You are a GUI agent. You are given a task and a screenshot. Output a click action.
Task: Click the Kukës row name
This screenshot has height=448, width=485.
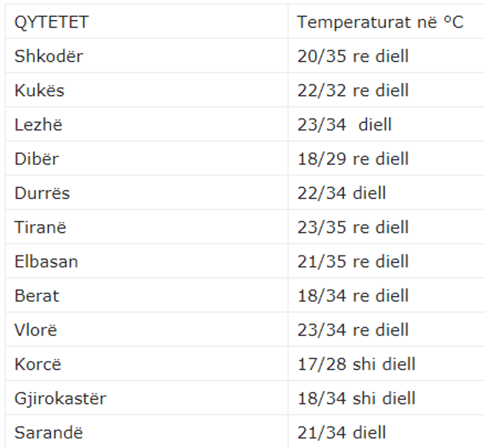click(x=40, y=90)
